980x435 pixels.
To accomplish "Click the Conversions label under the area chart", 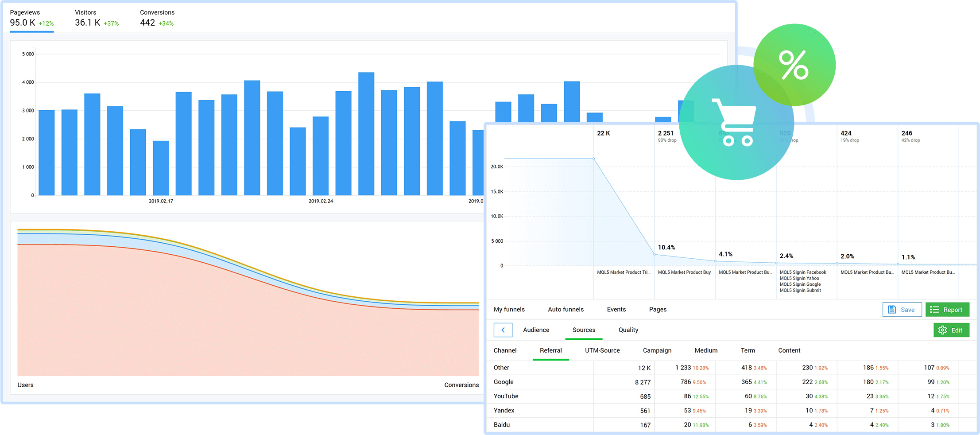I will pos(461,385).
